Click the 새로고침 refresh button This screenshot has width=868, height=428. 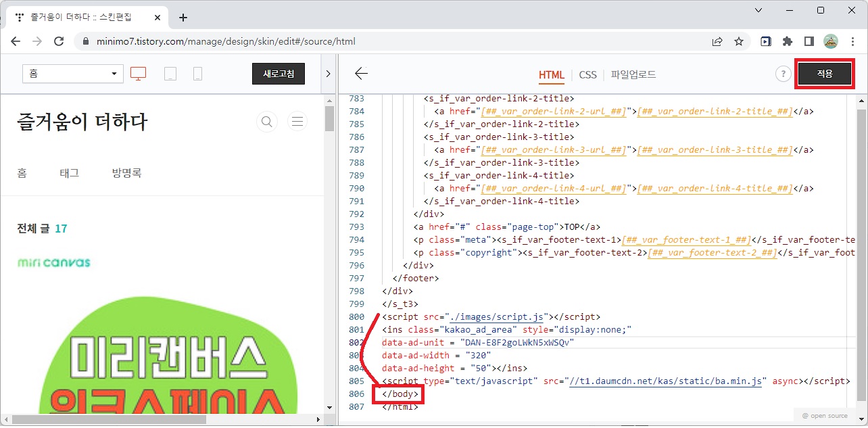[279, 74]
